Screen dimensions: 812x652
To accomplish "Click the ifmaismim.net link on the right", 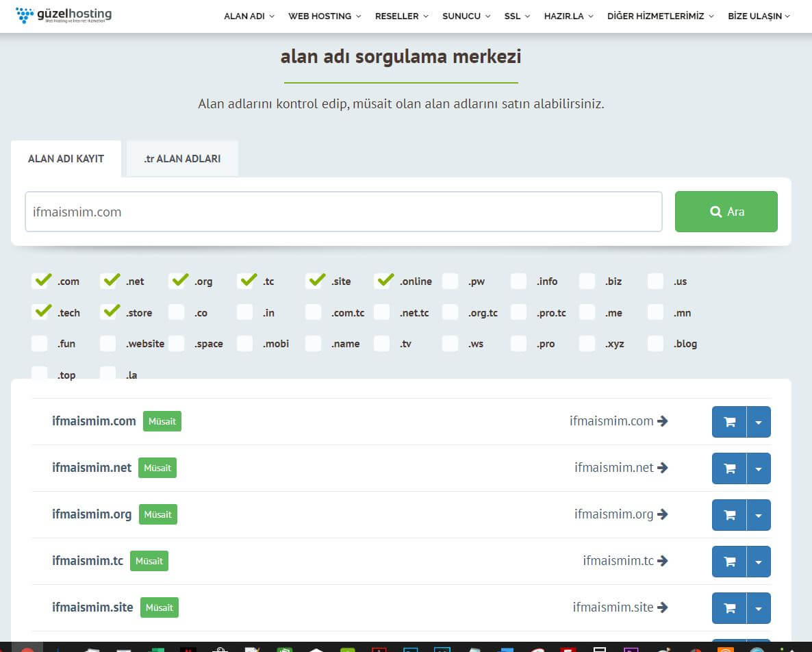I will pyautogui.click(x=614, y=468).
